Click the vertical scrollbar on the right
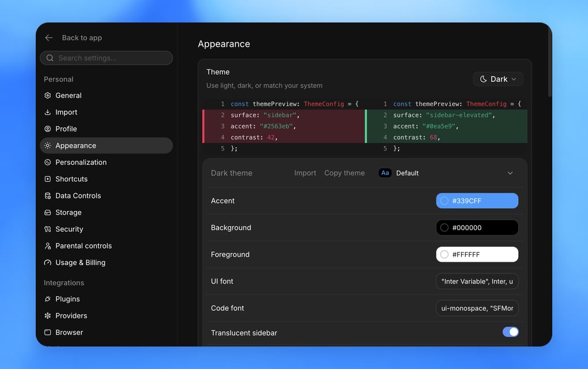 [550, 62]
